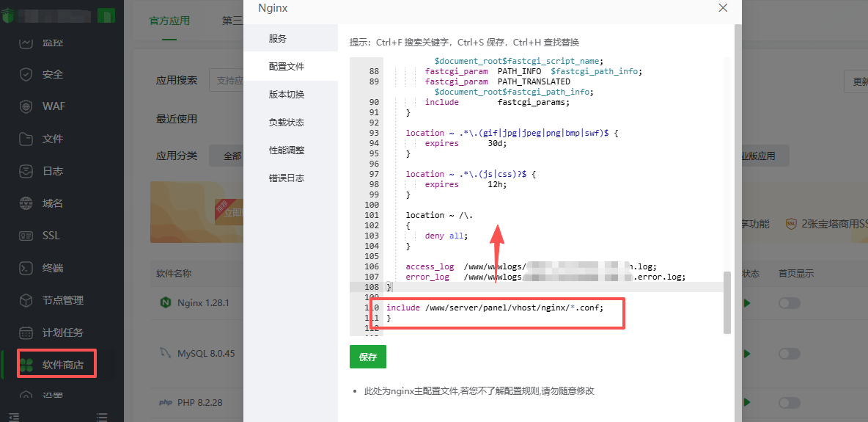Image resolution: width=868 pixels, height=422 pixels.
Task: Click the 'expires 12h;' line
Action: coord(466,184)
